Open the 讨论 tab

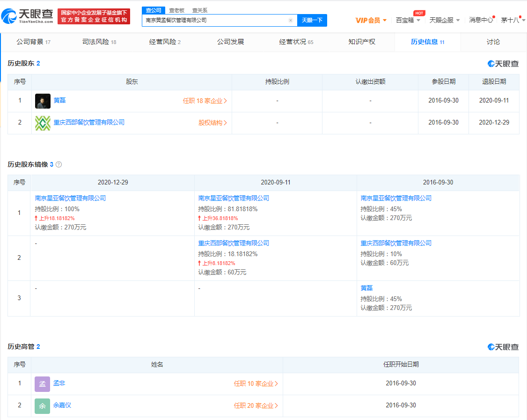tap(493, 42)
